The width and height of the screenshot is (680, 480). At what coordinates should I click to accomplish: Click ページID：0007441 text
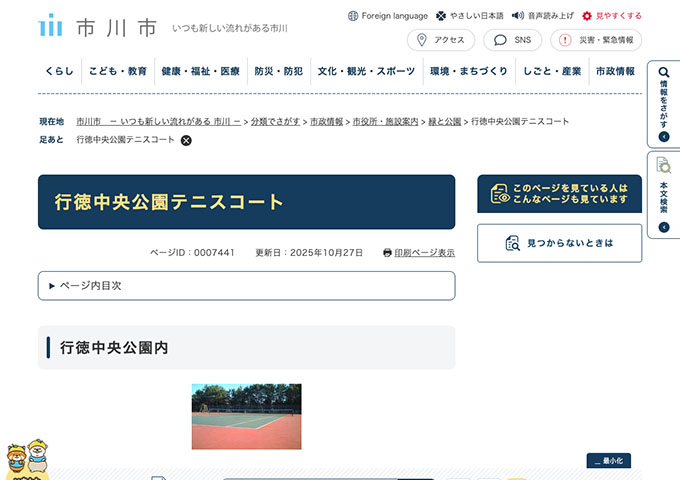[x=192, y=253]
